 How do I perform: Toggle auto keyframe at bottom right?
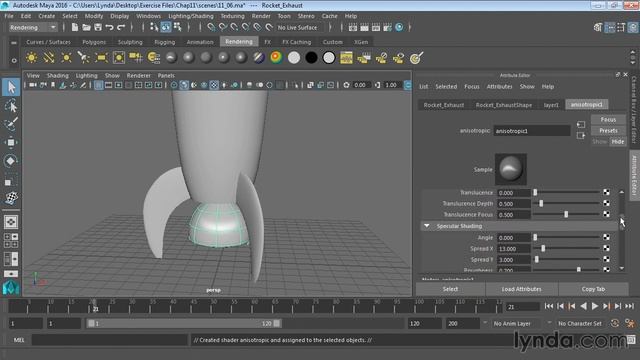[x=615, y=323]
